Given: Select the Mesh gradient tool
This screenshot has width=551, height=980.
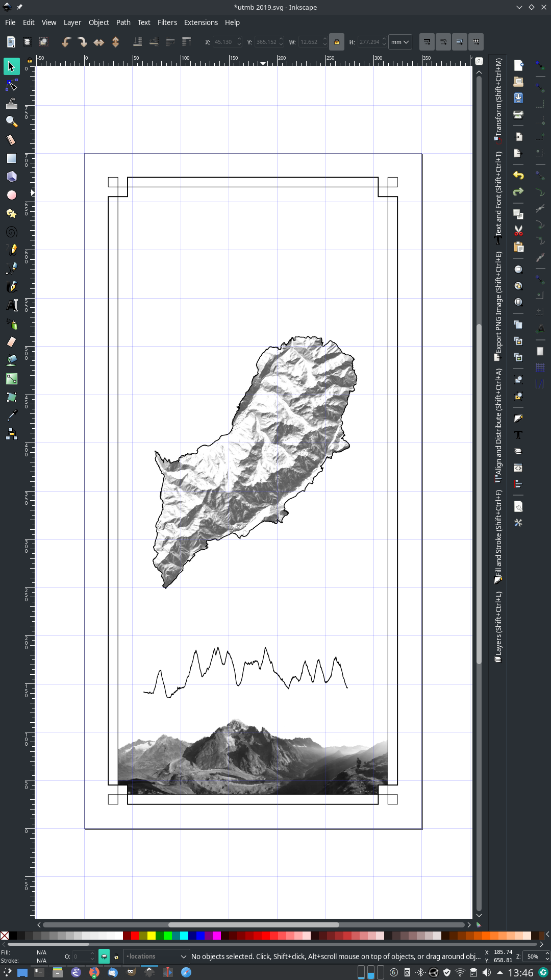Looking at the screenshot, I should tap(11, 397).
